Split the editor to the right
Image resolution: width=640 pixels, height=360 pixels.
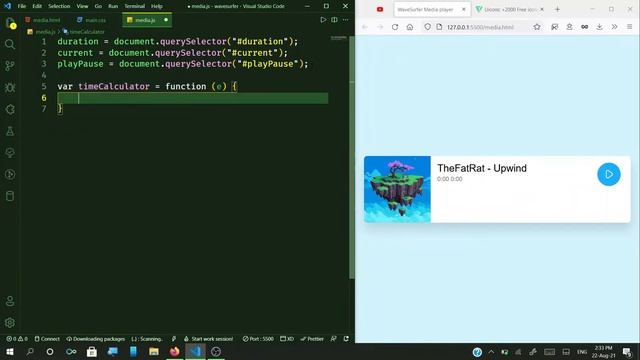pyautogui.click(x=334, y=20)
